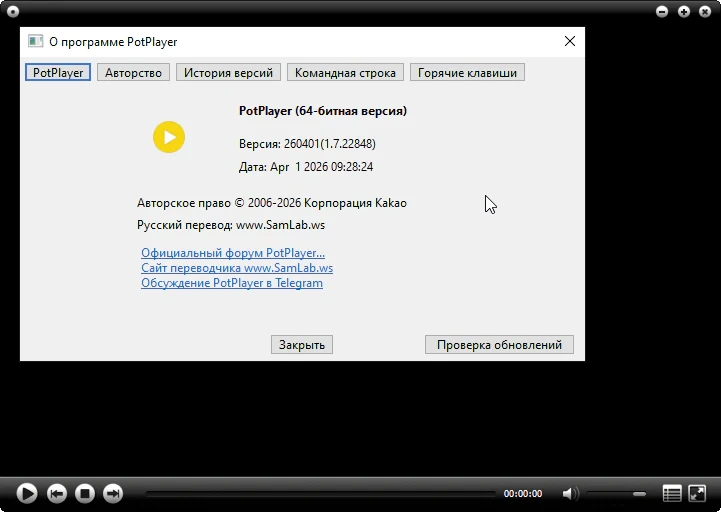Viewport: 721px width, 512px height.
Task: Open the playlist panel icon
Action: (x=672, y=494)
